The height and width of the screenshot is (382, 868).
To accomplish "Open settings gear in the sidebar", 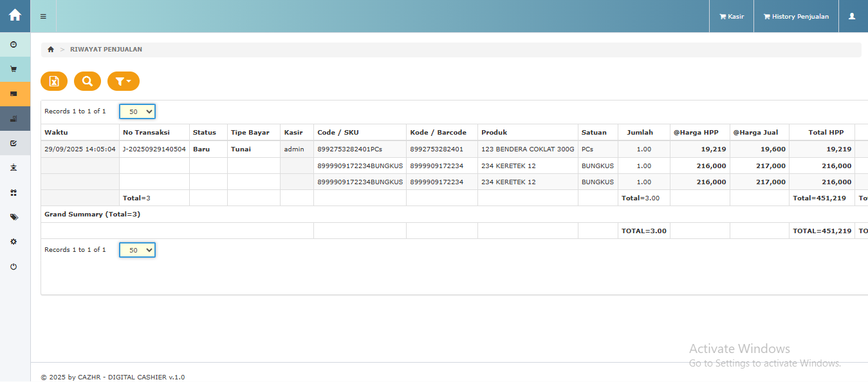I will 14,242.
